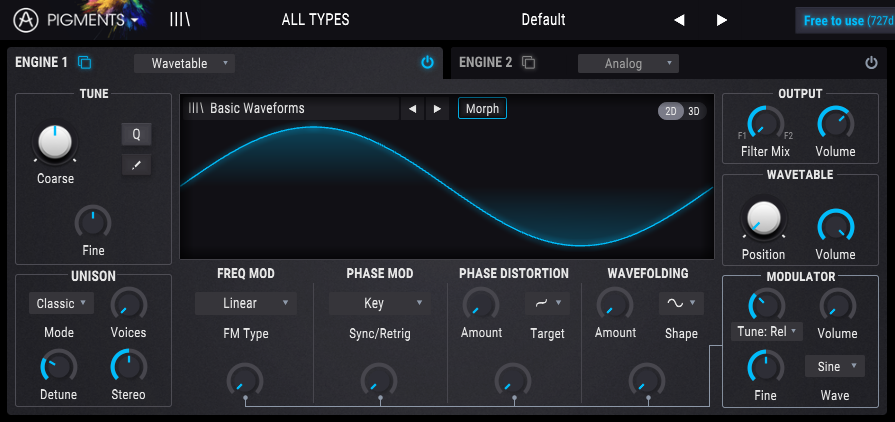Click the Wavetable Position knob
Image resolution: width=895 pixels, height=422 pixels.
tap(764, 220)
